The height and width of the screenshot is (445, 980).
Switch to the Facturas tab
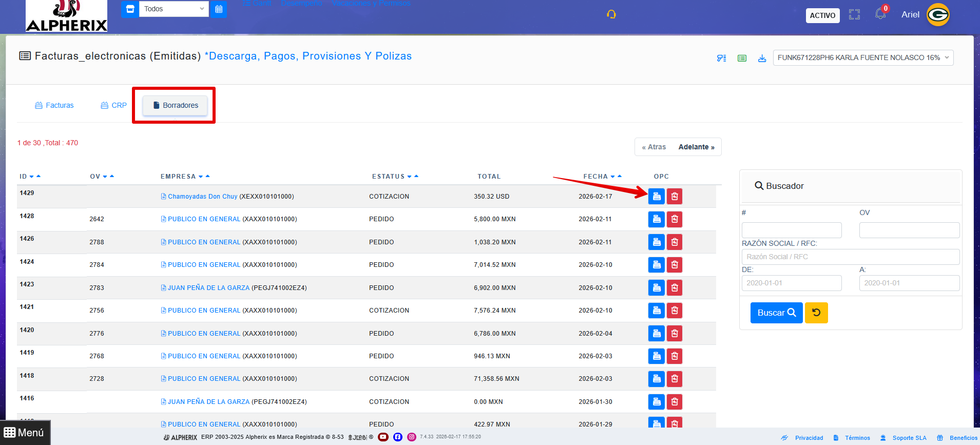coord(54,105)
